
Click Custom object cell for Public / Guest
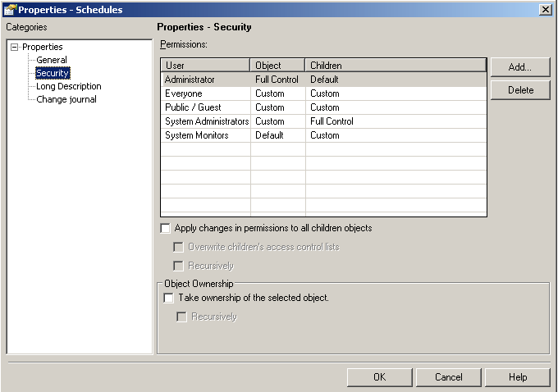278,107
